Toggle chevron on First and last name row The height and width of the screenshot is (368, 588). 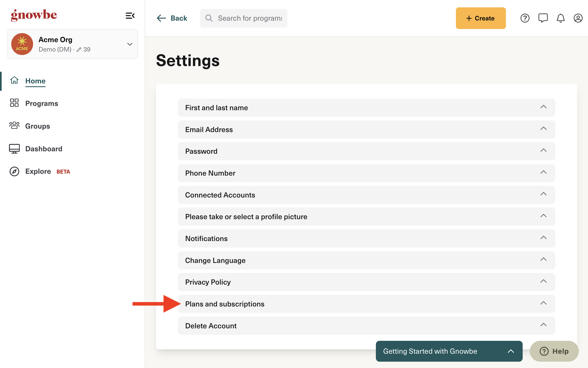pos(543,107)
